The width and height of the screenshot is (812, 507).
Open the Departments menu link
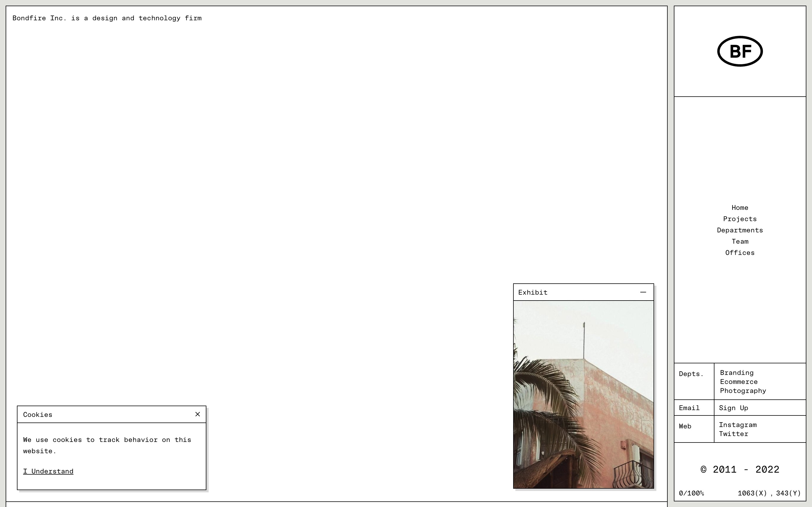click(x=740, y=230)
